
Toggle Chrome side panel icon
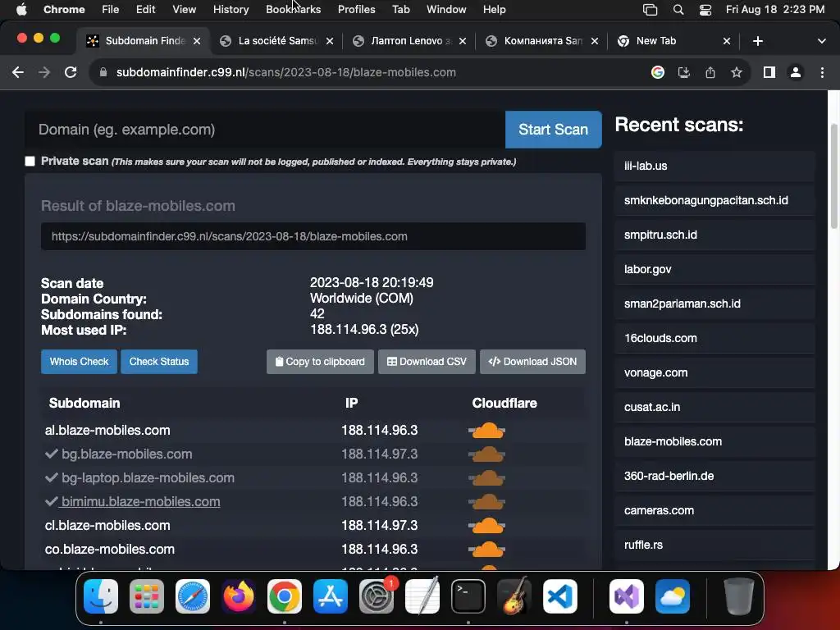(769, 72)
